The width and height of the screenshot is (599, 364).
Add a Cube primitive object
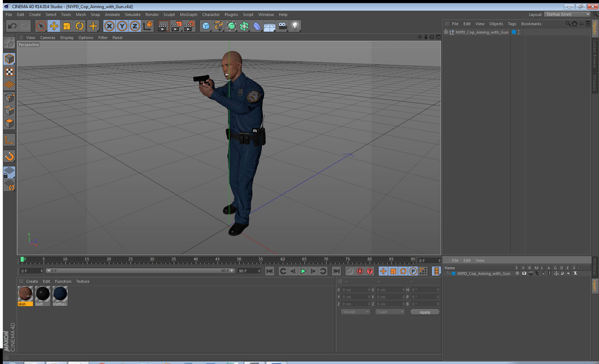(206, 26)
